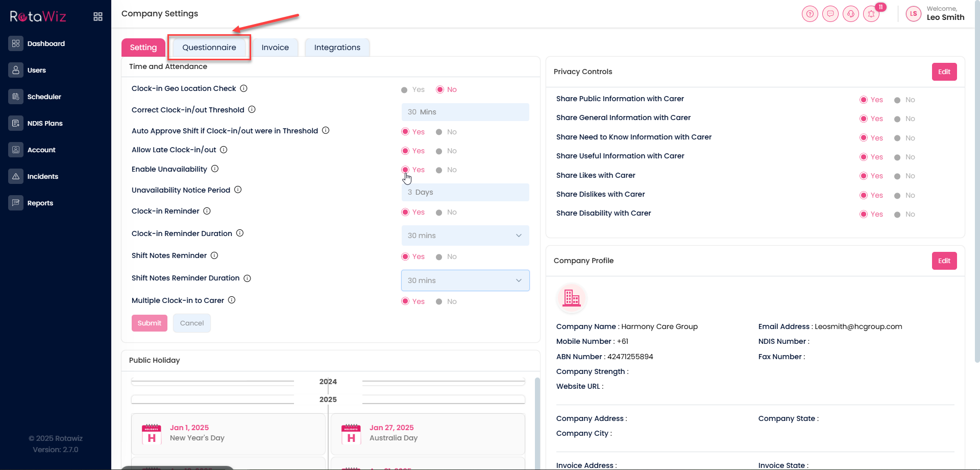Go to Incidents via the warning icon
980x470 pixels.
click(x=16, y=176)
